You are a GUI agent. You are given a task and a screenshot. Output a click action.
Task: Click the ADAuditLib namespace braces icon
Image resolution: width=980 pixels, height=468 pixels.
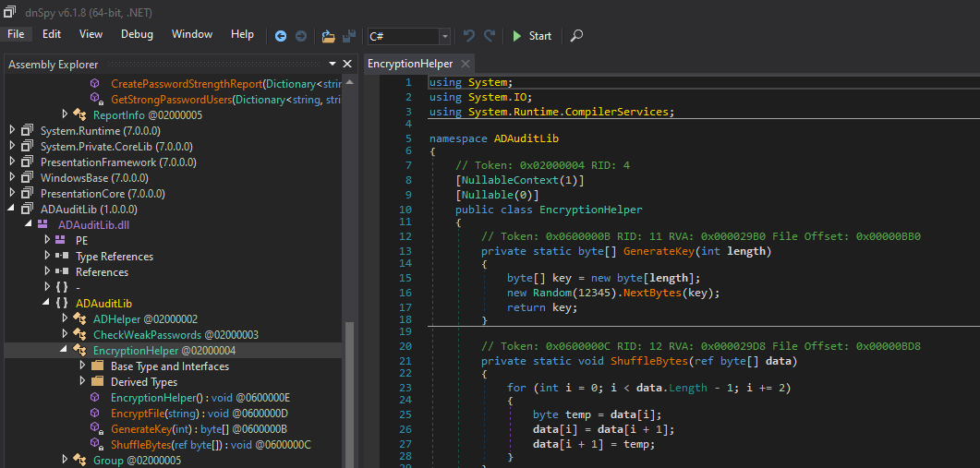pos(61,303)
